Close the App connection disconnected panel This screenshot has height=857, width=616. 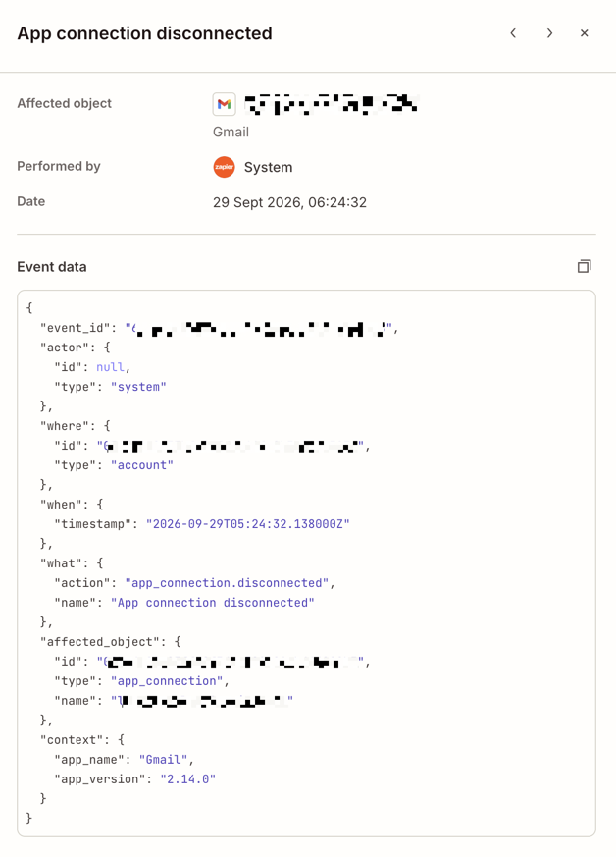click(585, 33)
